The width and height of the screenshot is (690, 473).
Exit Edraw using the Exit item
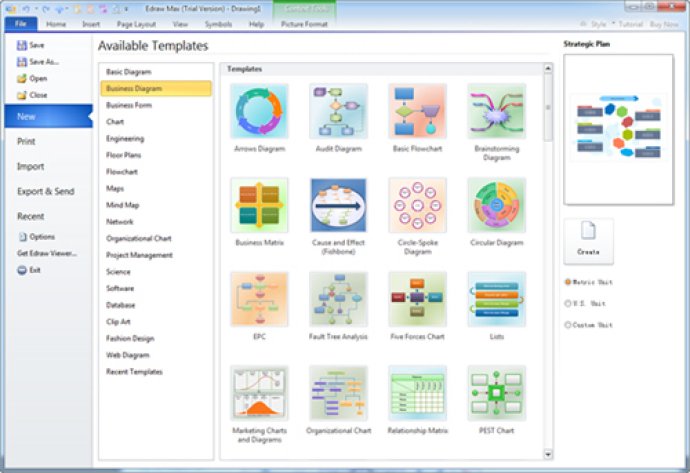tap(29, 270)
